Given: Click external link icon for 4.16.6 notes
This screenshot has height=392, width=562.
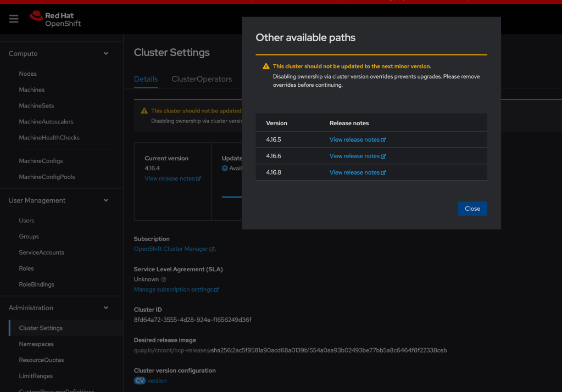Looking at the screenshot, I should [x=383, y=156].
